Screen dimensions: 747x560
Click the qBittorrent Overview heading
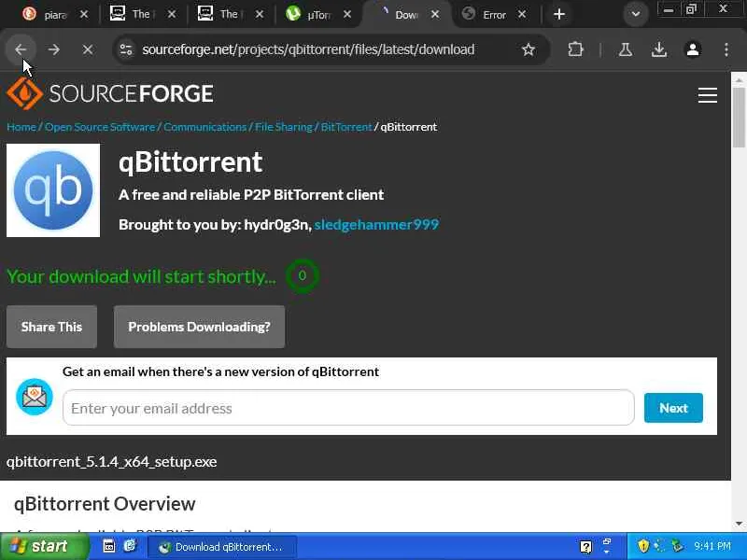click(x=105, y=504)
